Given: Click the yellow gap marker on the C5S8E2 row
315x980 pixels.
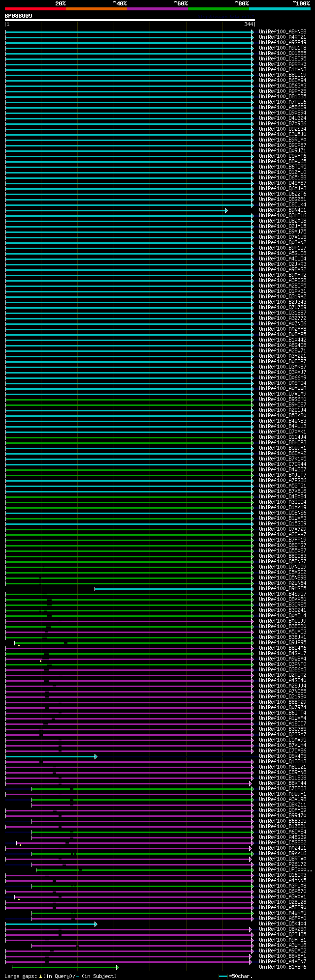Looking at the screenshot, I should [20, 844].
